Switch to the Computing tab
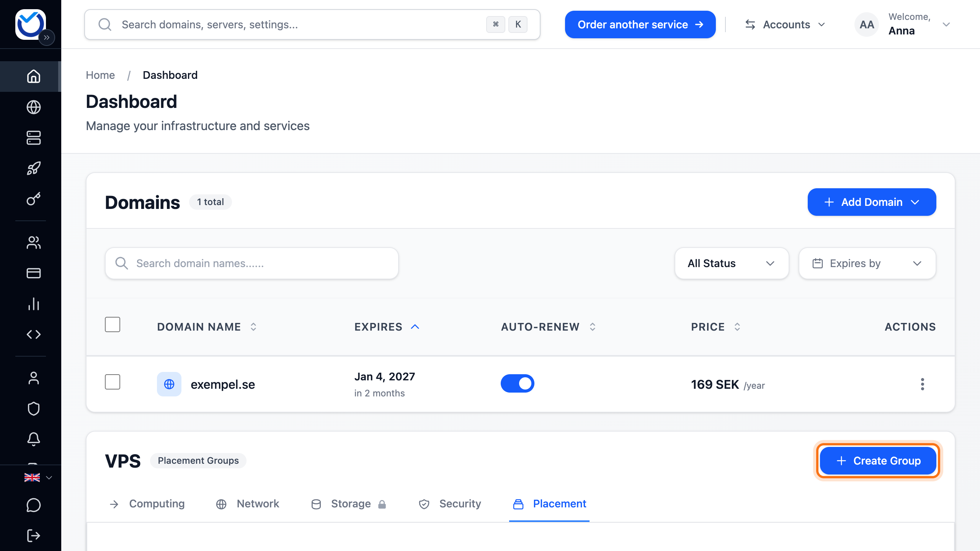The width and height of the screenshot is (980, 551). [x=147, y=504]
